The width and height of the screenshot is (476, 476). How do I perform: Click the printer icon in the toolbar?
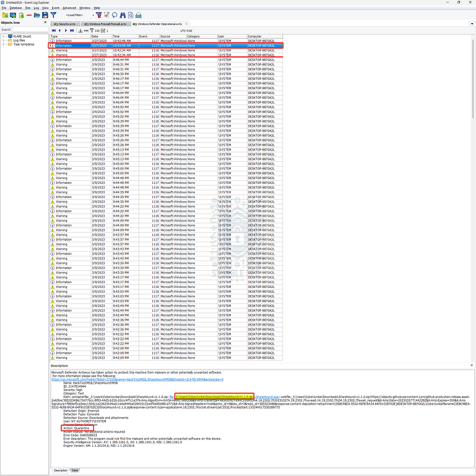click(139, 15)
